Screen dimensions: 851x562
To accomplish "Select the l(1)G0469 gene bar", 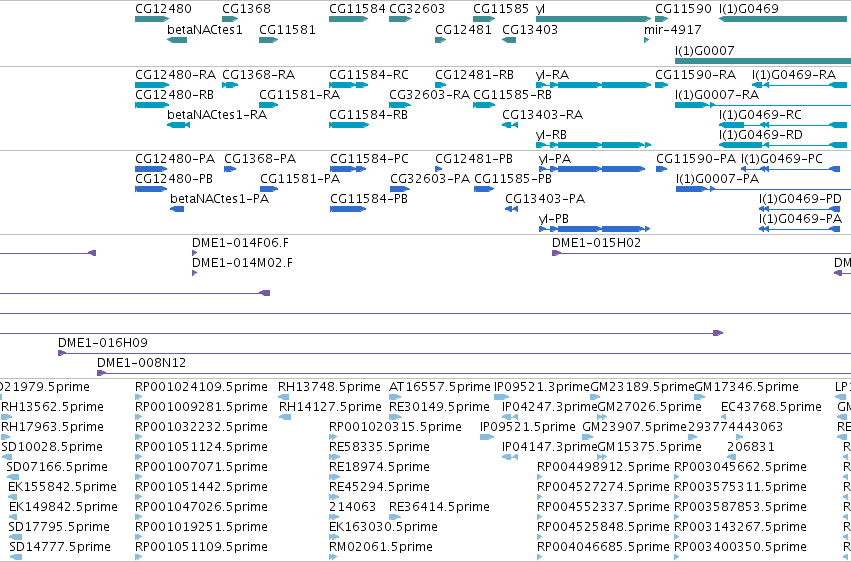I will pyautogui.click(x=785, y=19).
